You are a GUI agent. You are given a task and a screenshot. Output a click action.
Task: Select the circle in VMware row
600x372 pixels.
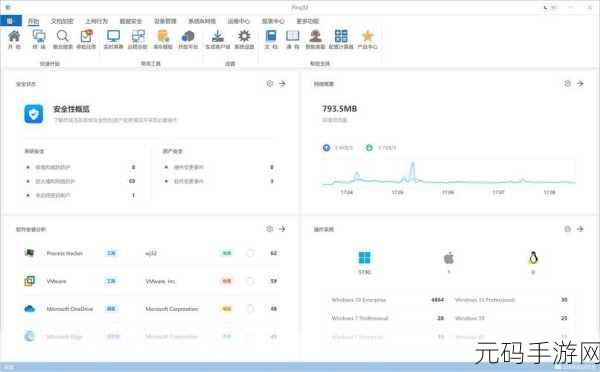[250, 281]
